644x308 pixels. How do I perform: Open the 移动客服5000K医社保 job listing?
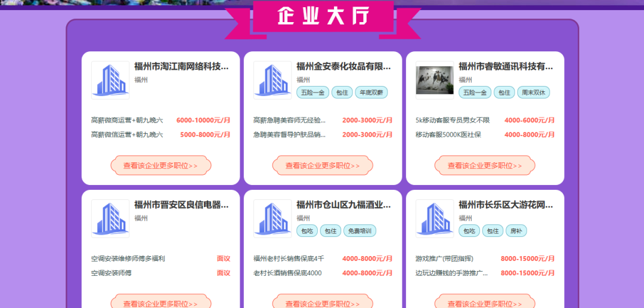tap(448, 135)
